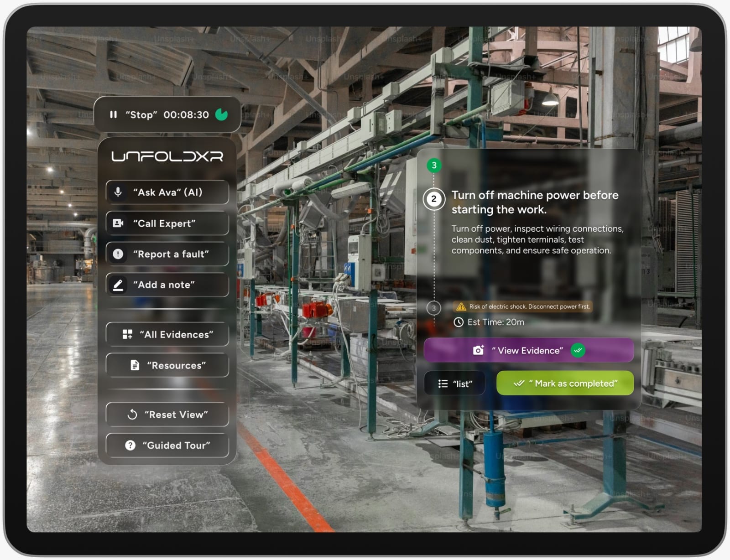Viewport: 730px width, 560px height.
Task: Click the pencil Add a note icon
Action: [x=118, y=285]
